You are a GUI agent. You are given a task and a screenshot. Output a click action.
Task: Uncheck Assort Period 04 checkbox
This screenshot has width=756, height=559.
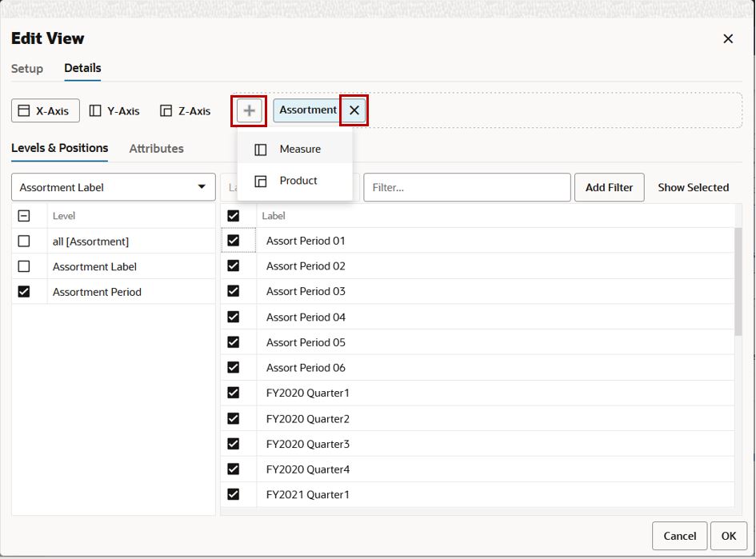(x=234, y=317)
